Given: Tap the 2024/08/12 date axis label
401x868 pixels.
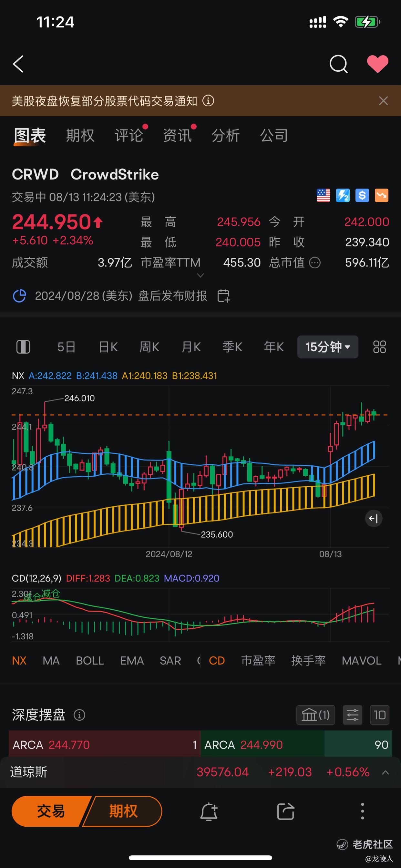Looking at the screenshot, I should (x=169, y=554).
